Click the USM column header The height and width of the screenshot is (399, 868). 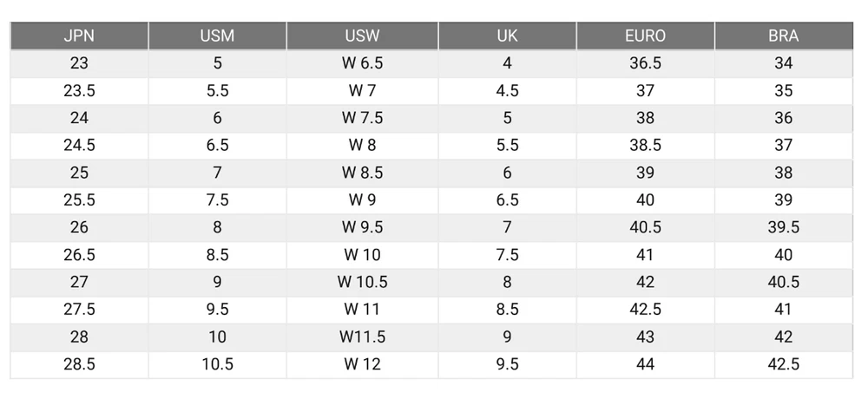click(217, 36)
